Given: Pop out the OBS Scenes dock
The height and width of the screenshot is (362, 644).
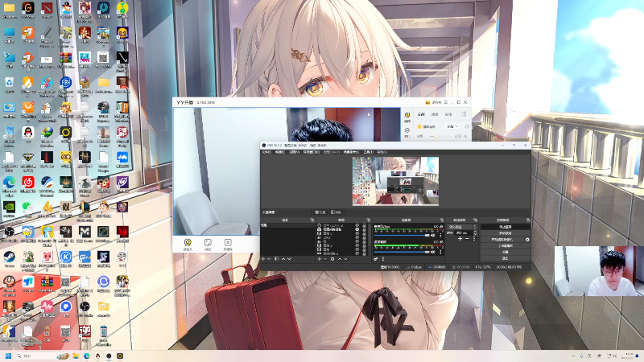Looking at the screenshot, I should click(x=312, y=220).
